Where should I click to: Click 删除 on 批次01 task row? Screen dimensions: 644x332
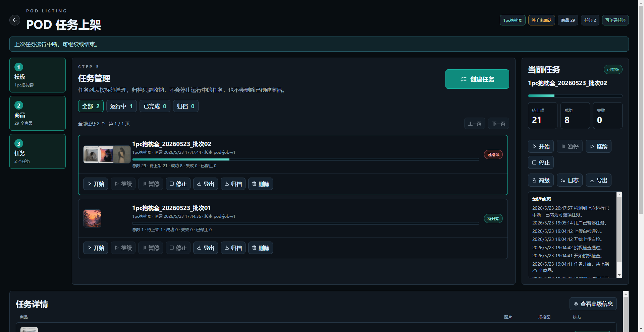[x=261, y=248]
